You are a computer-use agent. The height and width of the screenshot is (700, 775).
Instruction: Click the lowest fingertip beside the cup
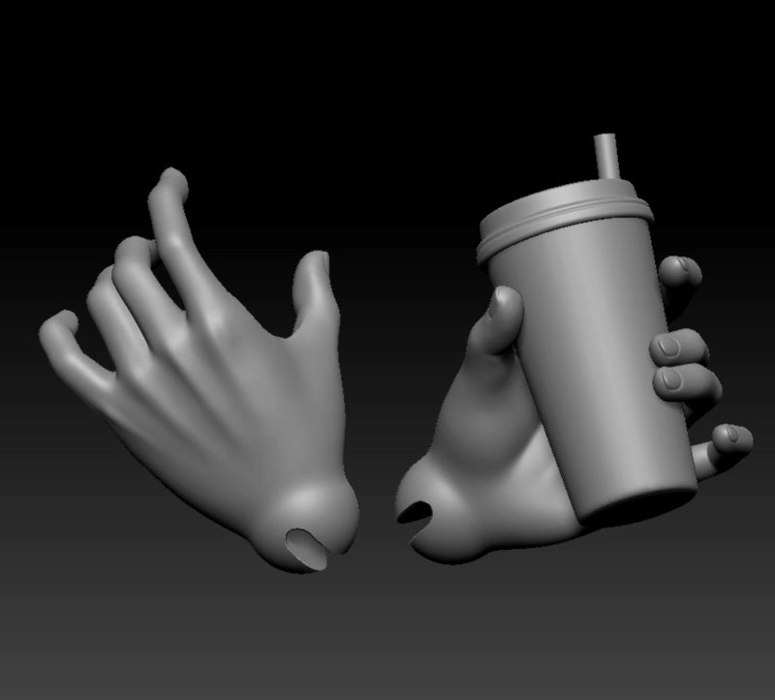coord(733,438)
